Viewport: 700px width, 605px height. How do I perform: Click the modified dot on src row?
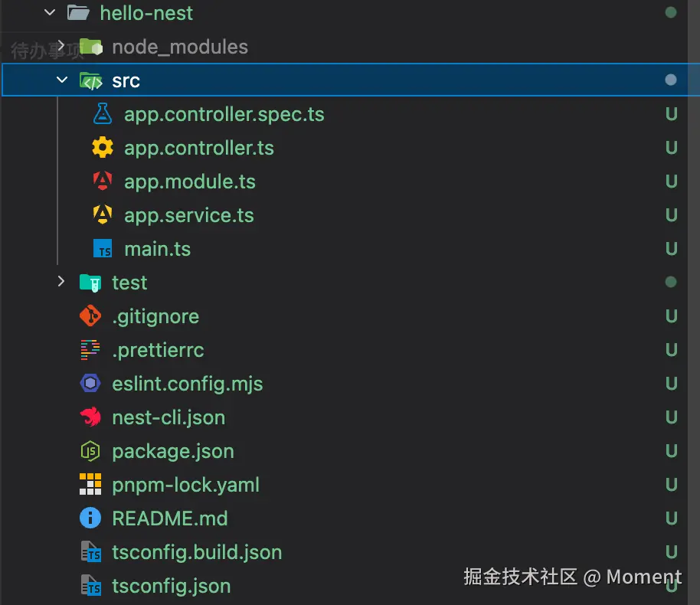pyautogui.click(x=671, y=80)
